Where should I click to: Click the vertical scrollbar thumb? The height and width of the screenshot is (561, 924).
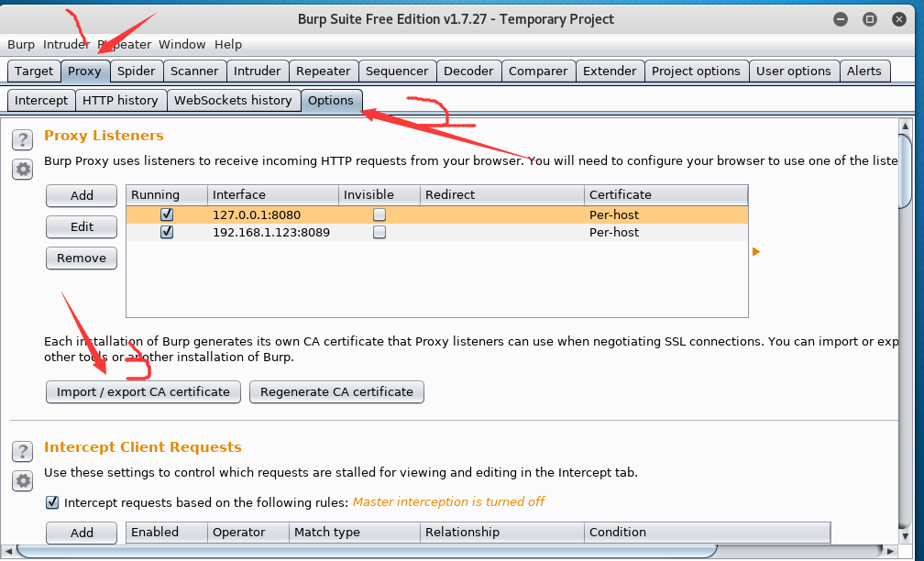[906, 170]
